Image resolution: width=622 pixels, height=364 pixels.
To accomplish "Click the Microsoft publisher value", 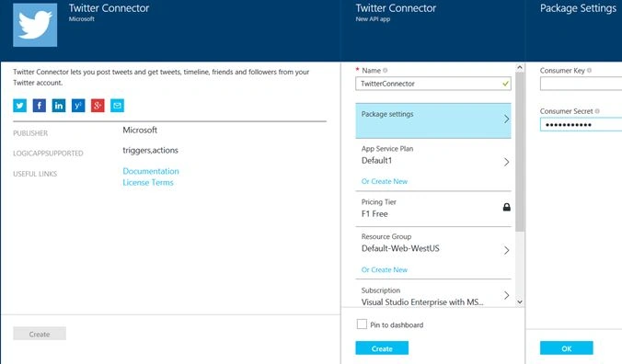I will coord(140,130).
